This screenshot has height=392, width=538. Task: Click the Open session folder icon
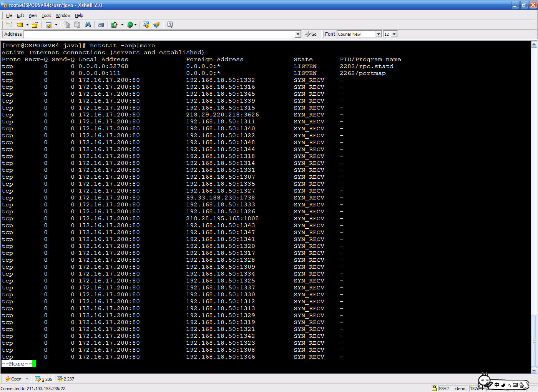point(20,25)
